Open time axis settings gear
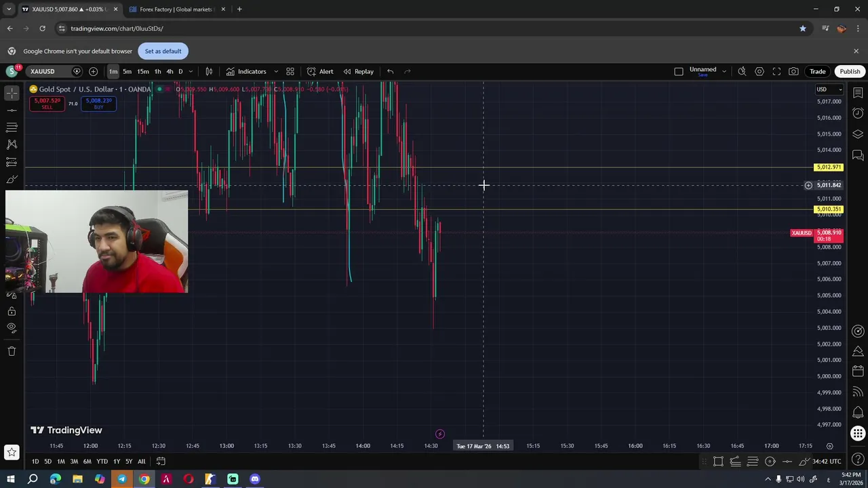The width and height of the screenshot is (868, 488). (829, 446)
